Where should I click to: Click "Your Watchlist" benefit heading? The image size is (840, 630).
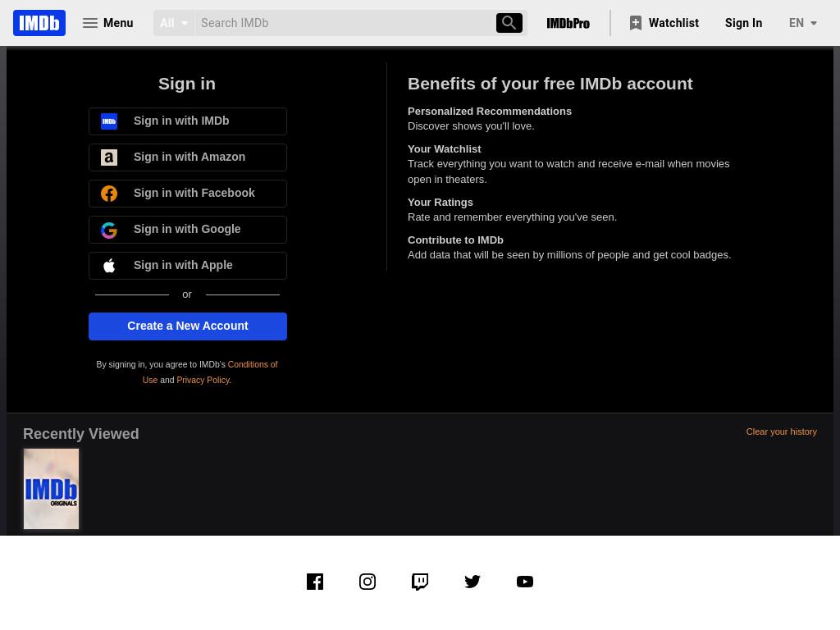[444, 149]
